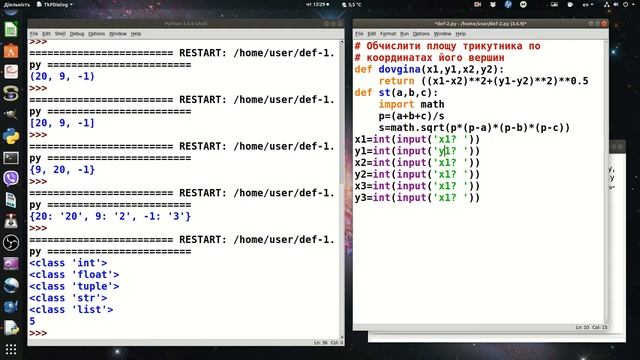Click the red recording indicator in top bar
Viewport: 640px width, 360px height.
pyautogui.click(x=478, y=4)
